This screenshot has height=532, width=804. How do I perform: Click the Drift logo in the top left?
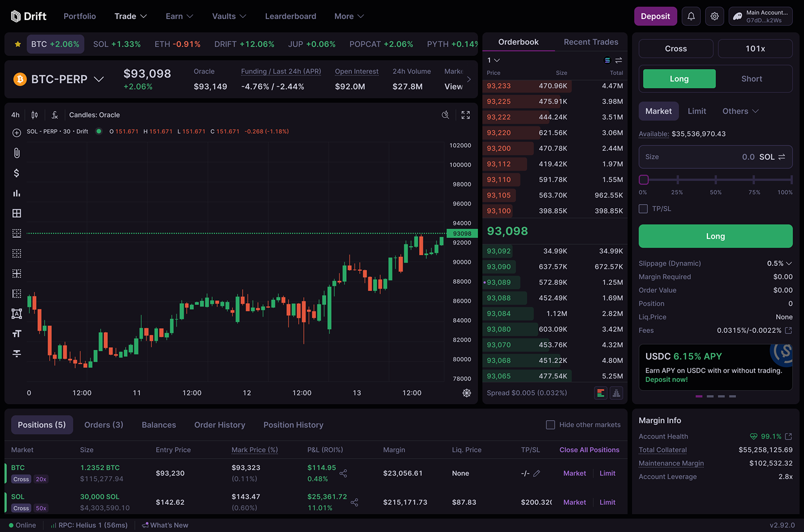click(x=28, y=16)
